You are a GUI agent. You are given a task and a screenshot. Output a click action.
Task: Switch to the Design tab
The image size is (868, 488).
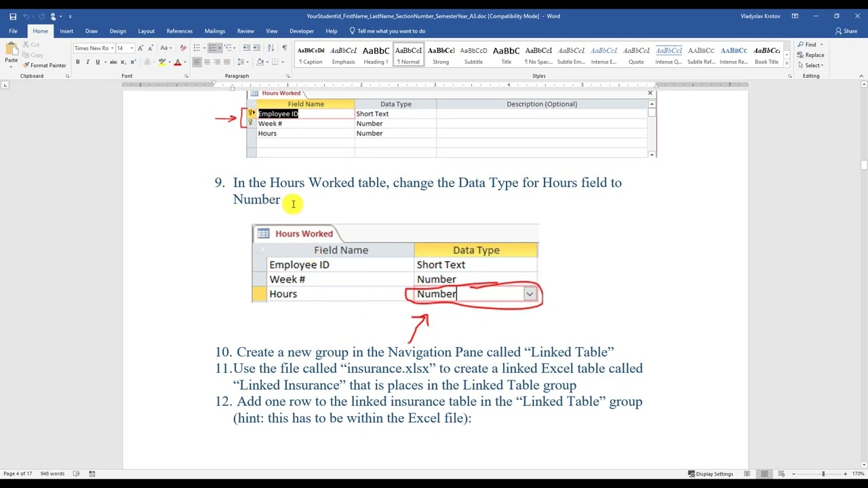click(x=118, y=31)
